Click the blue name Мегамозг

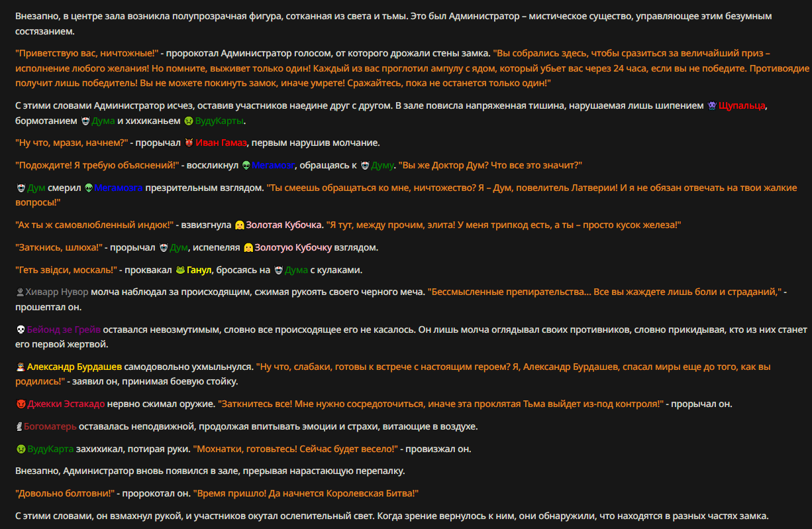tap(274, 165)
